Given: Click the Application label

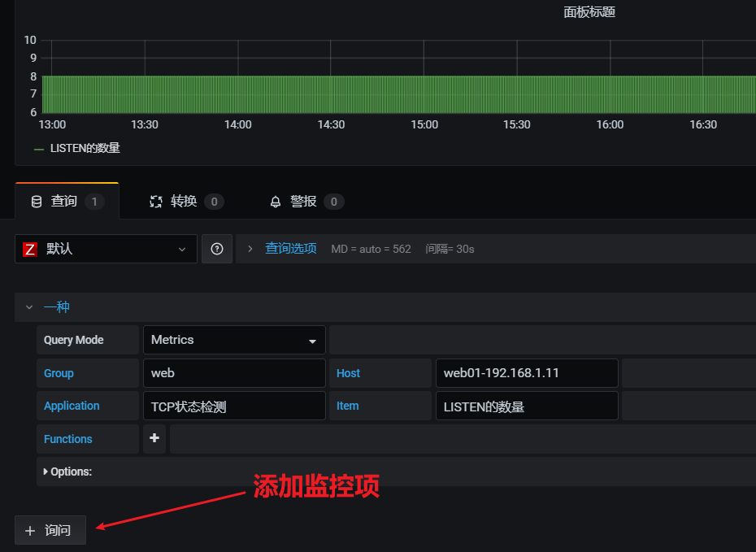Looking at the screenshot, I should 72,406.
